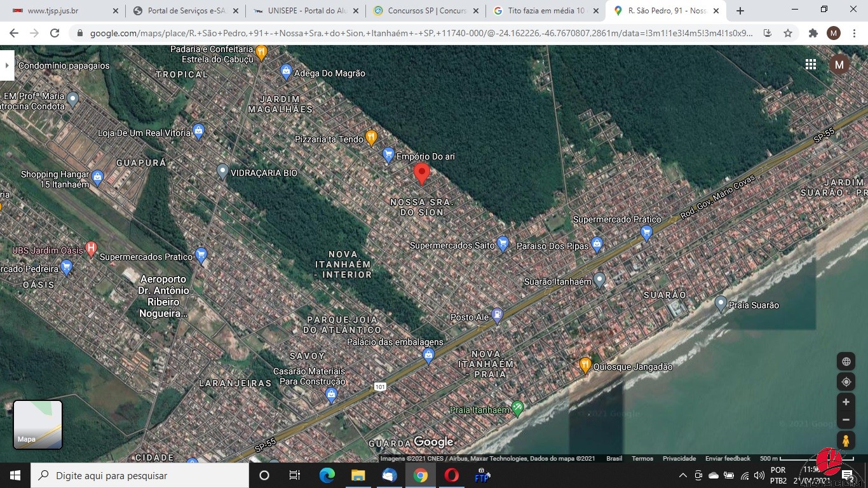The image size is (868, 488).
Task: Open a new browser tab
Action: point(740,11)
